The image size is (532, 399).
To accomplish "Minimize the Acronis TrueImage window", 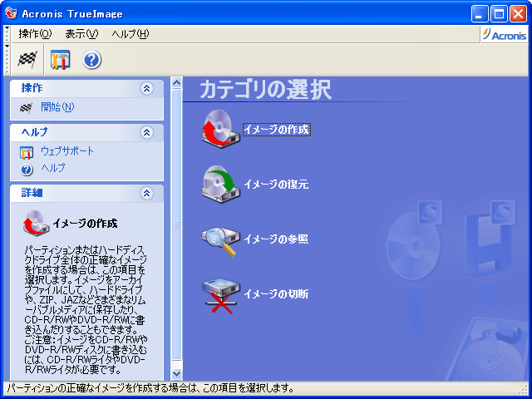I will [x=480, y=14].
